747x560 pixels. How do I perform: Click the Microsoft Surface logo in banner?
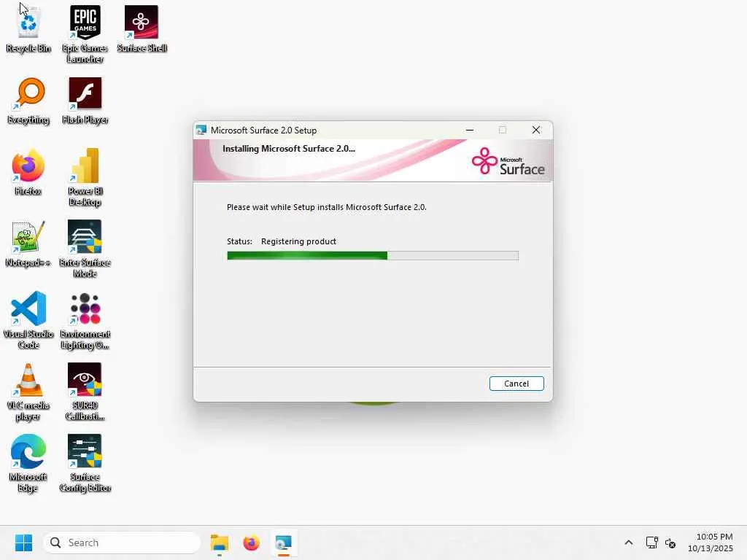(x=508, y=161)
